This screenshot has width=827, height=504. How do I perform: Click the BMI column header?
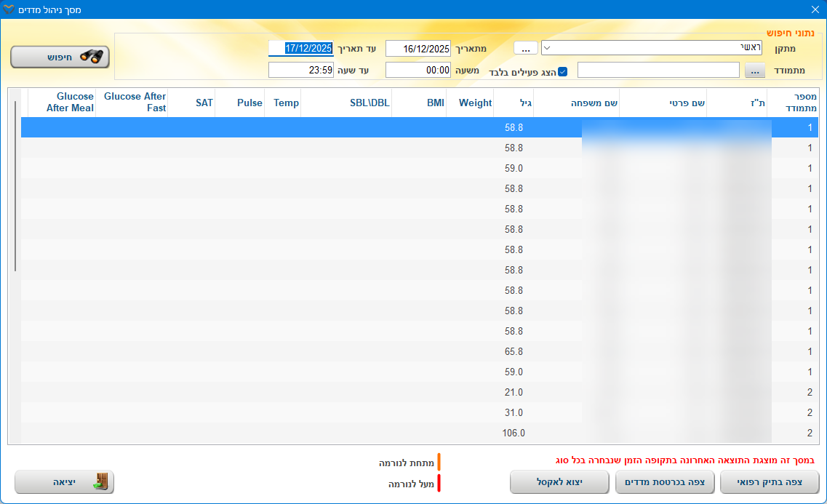435,103
